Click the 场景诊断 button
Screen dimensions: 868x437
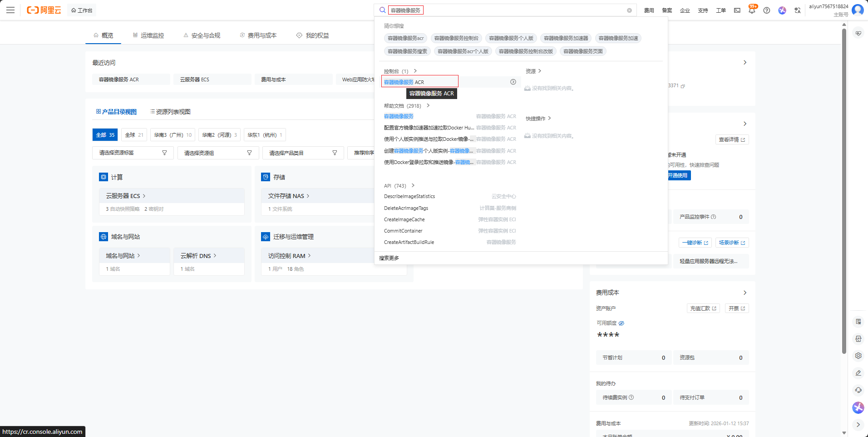[732, 243]
